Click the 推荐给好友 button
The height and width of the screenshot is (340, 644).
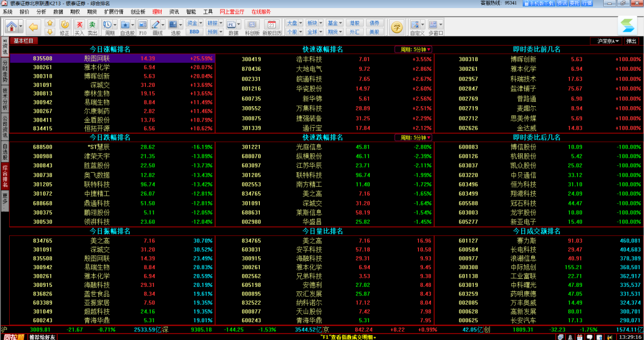(42, 337)
